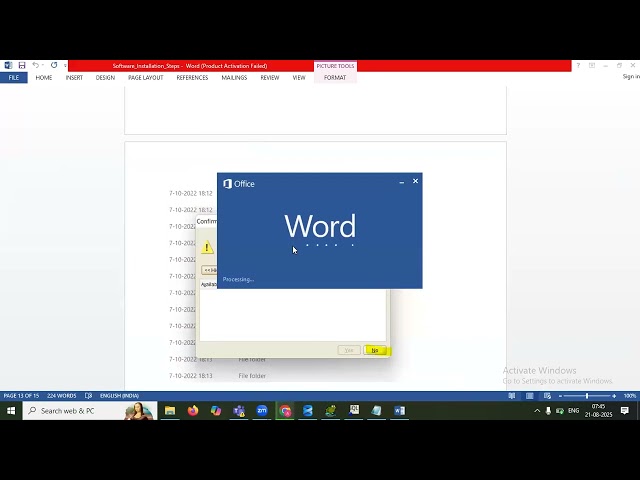Switch to the REFERENCES tab

point(192,78)
